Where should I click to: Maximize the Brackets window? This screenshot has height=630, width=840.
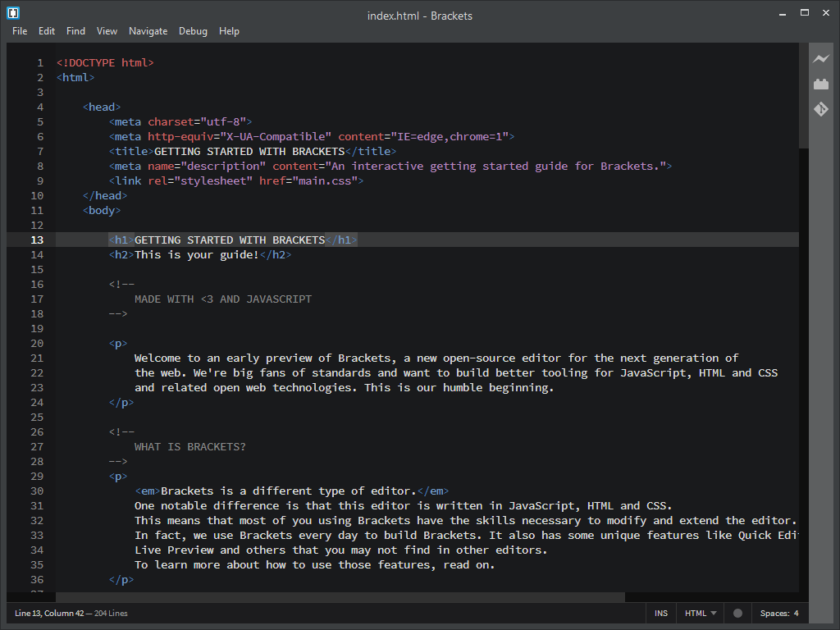point(805,12)
